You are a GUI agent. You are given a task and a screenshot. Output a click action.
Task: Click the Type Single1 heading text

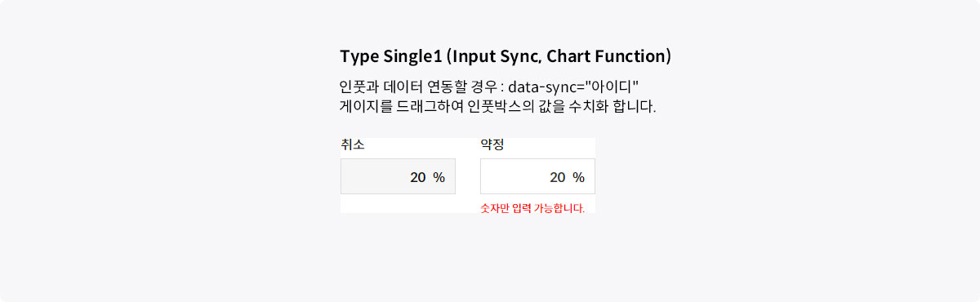(391, 56)
